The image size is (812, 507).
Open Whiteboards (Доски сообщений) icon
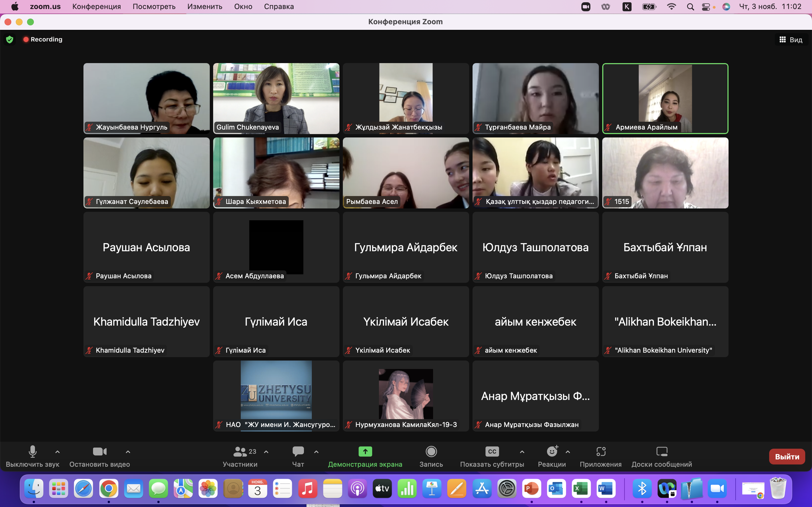[x=662, y=452]
